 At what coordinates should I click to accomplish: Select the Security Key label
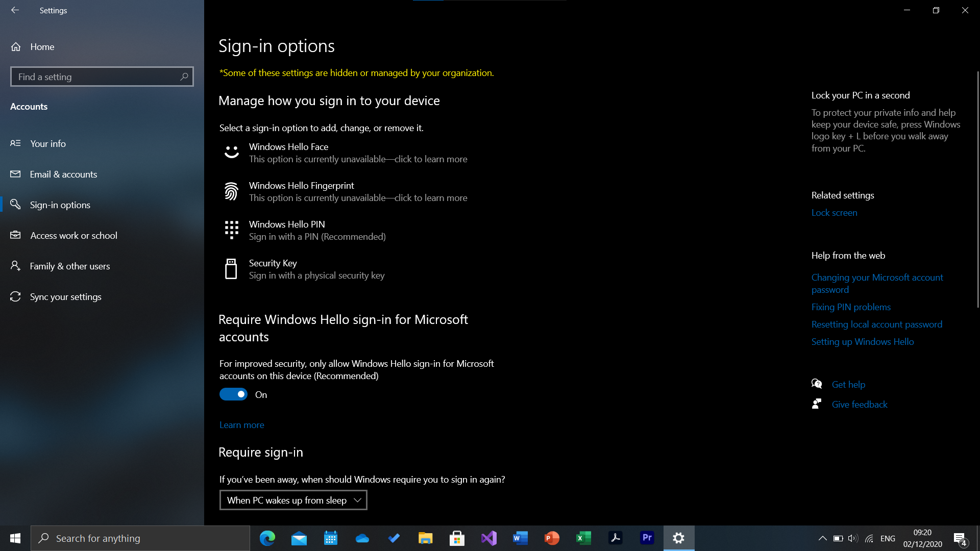pyautogui.click(x=273, y=263)
